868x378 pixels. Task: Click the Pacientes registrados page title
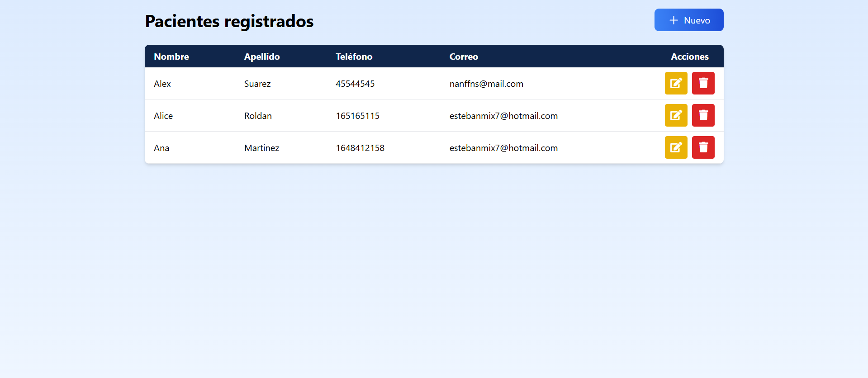[x=229, y=21]
